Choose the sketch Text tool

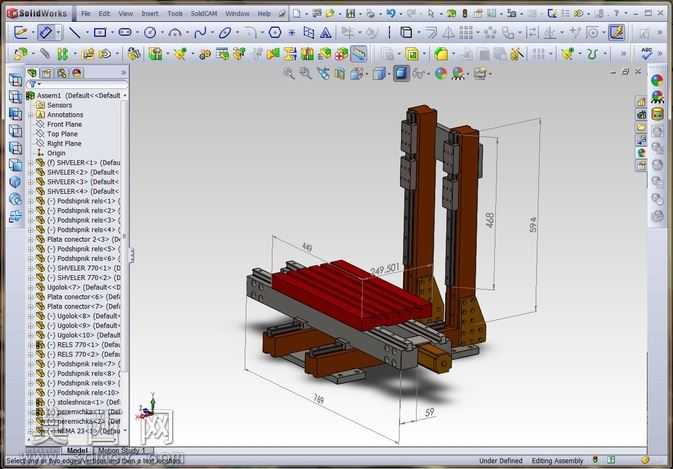[325, 33]
